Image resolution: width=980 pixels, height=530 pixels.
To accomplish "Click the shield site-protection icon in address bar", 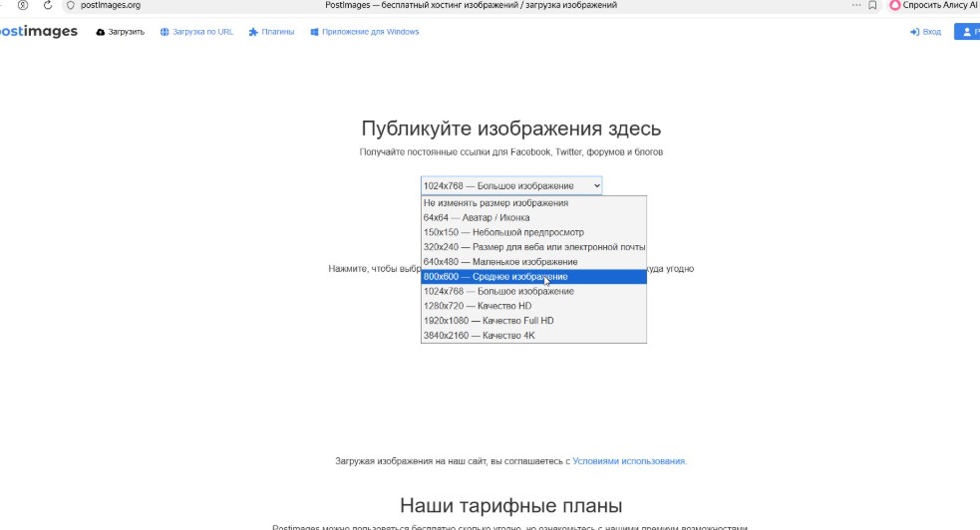I will [x=70, y=5].
